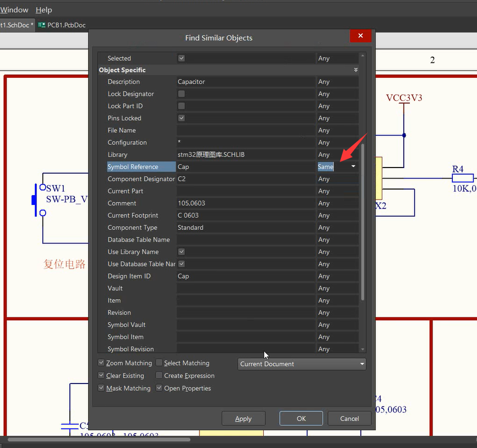477x448 pixels.
Task: Open the Help menu
Action: click(44, 9)
